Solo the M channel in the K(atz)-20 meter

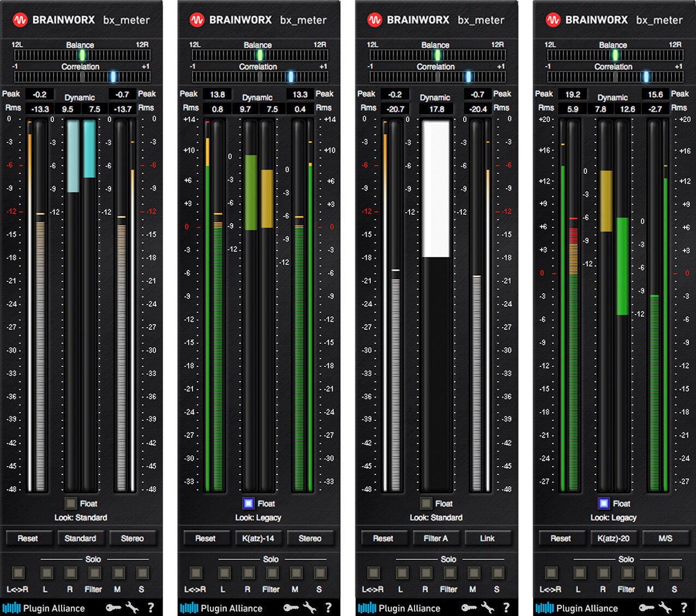(x=651, y=573)
